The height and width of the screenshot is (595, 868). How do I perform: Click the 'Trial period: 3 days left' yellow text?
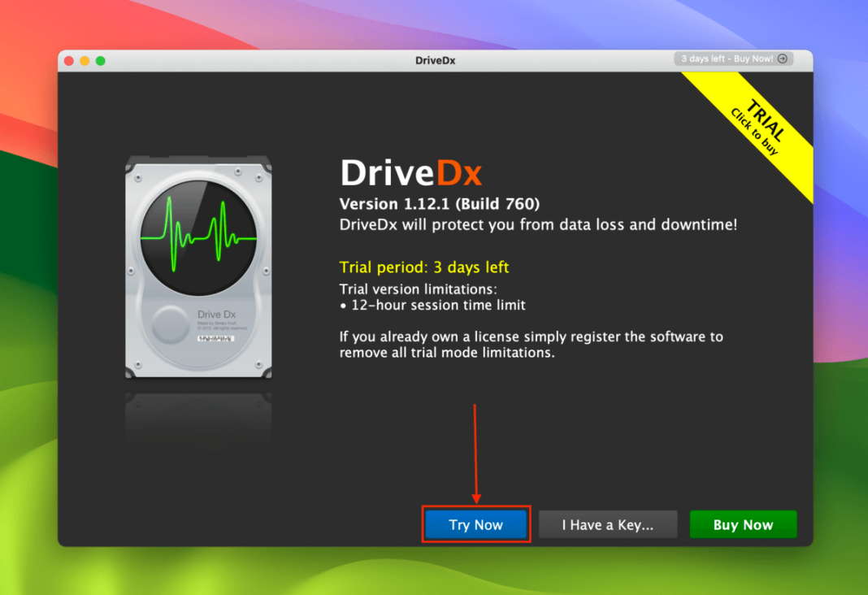click(423, 267)
